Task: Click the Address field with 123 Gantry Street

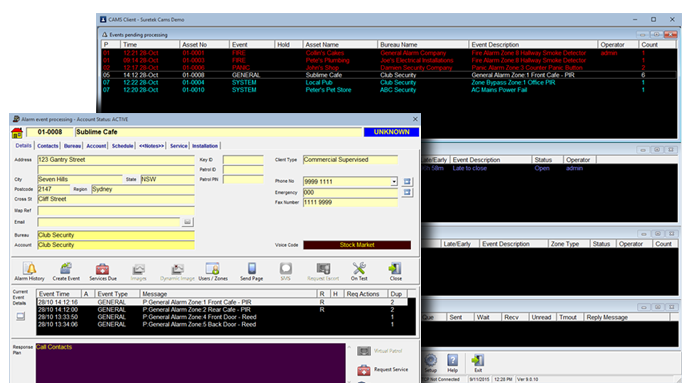Action: pyautogui.click(x=116, y=159)
